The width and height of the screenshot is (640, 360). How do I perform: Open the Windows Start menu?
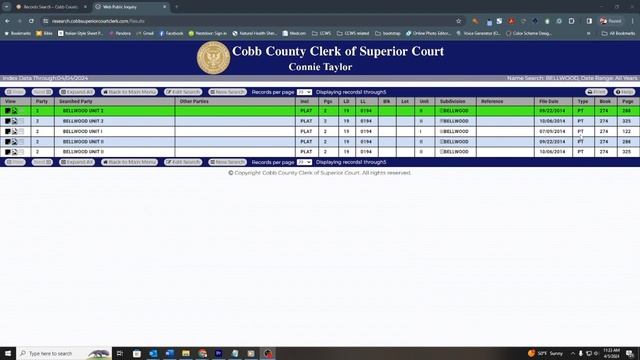(x=8, y=353)
